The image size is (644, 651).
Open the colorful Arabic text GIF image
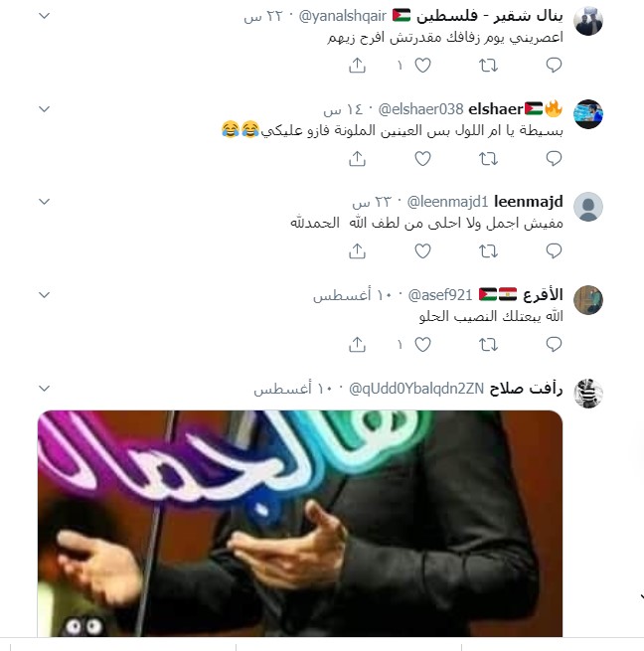300,523
